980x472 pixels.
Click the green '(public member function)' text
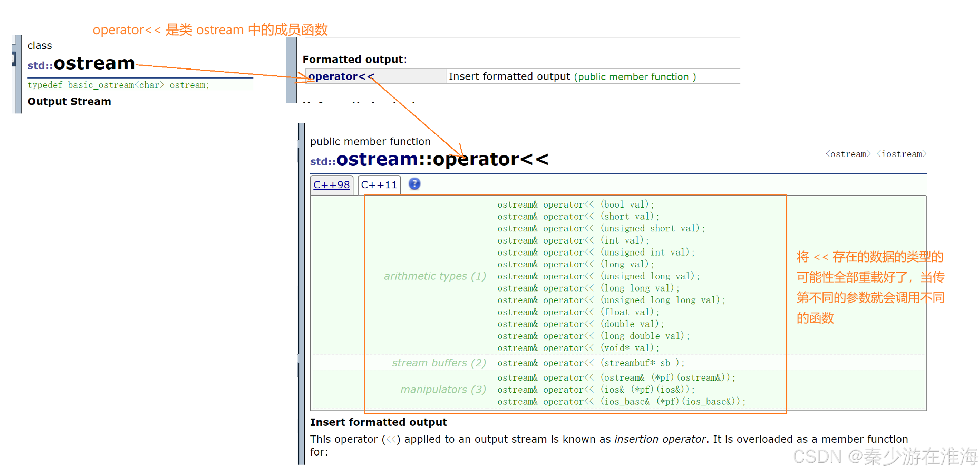635,77
